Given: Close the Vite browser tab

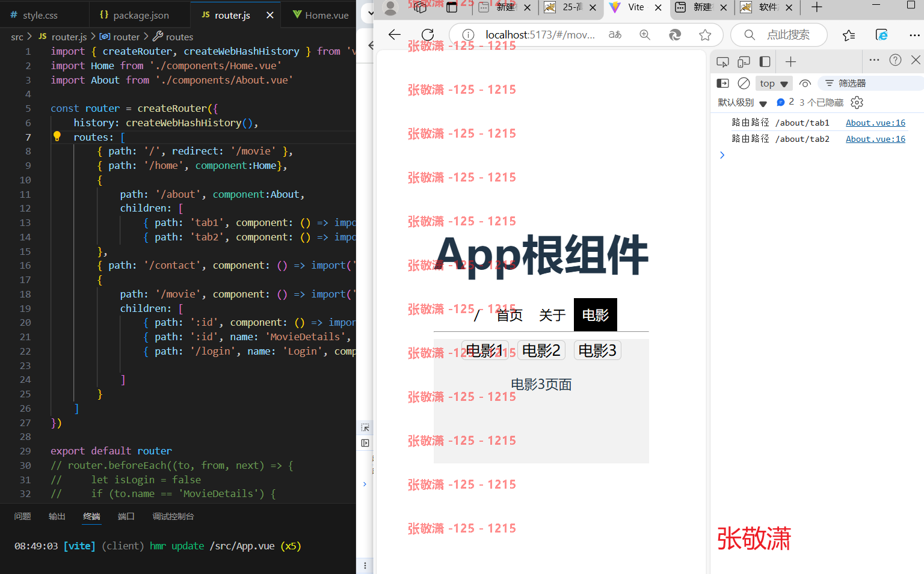Looking at the screenshot, I should tap(658, 7).
